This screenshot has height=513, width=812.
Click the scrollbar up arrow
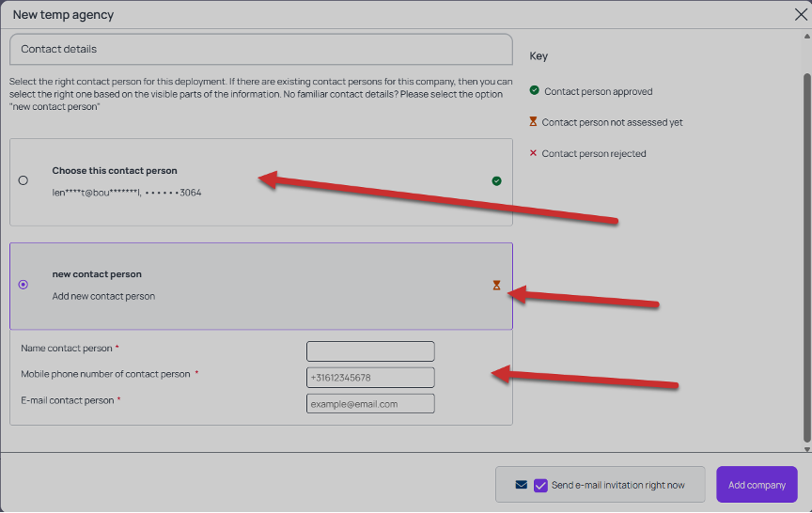(806, 37)
